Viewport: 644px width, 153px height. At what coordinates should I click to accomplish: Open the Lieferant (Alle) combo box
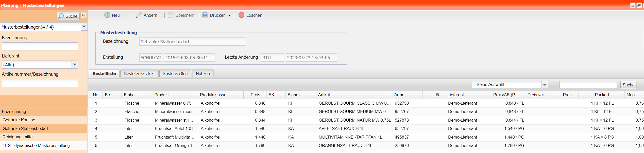pos(75,64)
